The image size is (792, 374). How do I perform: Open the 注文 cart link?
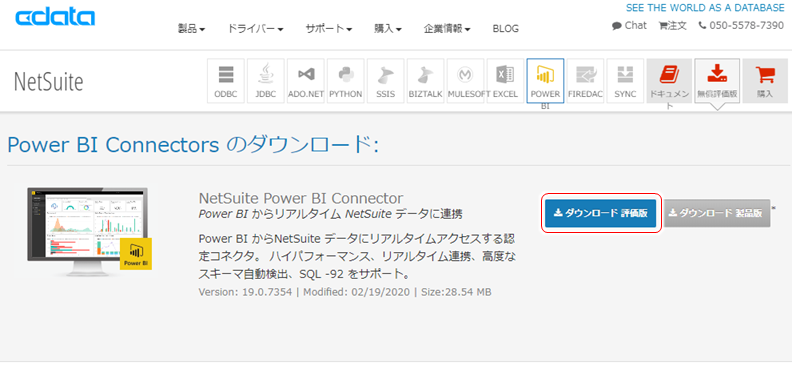pyautogui.click(x=672, y=25)
